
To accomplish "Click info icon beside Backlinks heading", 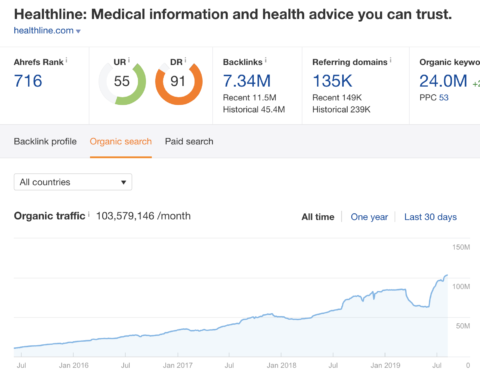I will pyautogui.click(x=265, y=60).
